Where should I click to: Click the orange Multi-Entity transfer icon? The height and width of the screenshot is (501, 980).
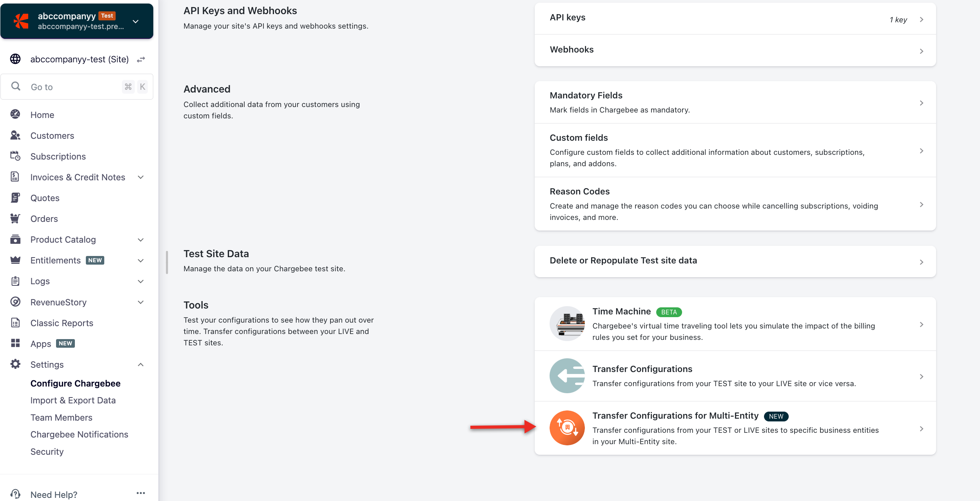click(567, 428)
